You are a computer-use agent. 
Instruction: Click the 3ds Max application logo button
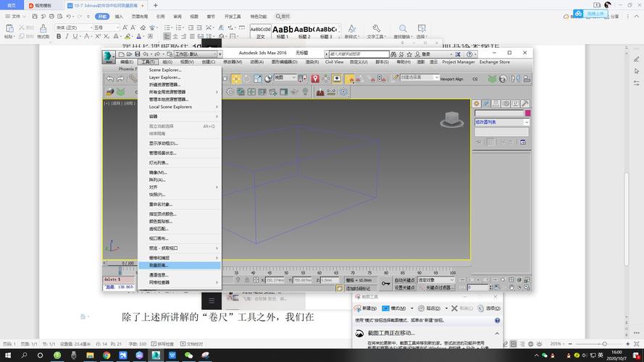[109, 56]
